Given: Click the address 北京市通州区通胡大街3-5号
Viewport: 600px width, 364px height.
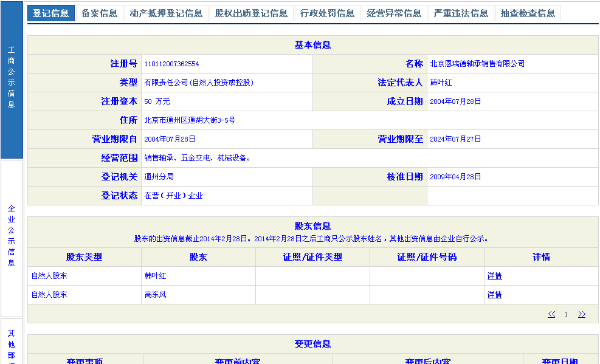Looking at the screenshot, I should point(190,120).
